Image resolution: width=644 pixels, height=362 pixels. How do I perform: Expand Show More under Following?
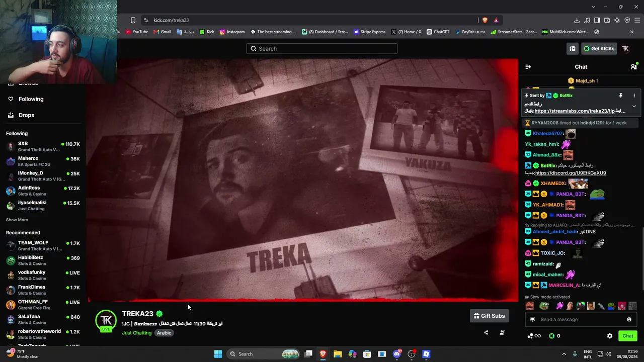[x=17, y=220]
